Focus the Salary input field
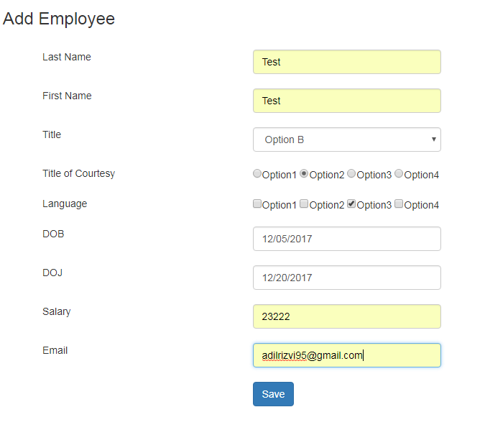 click(347, 316)
